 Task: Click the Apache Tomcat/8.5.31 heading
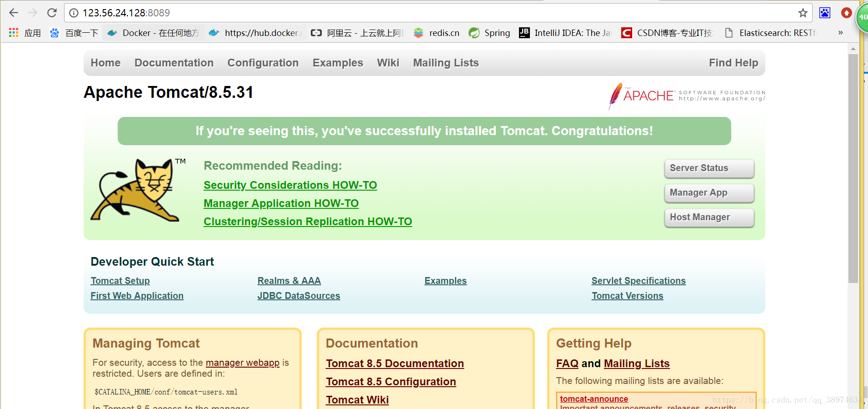pyautogui.click(x=169, y=92)
